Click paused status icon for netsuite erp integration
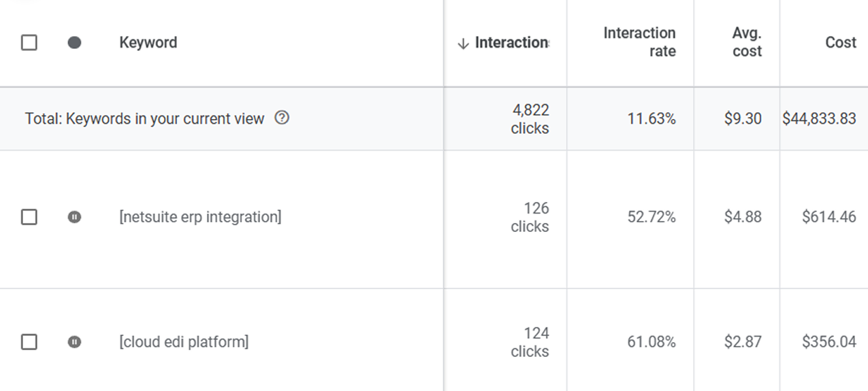The image size is (868, 391). click(75, 217)
